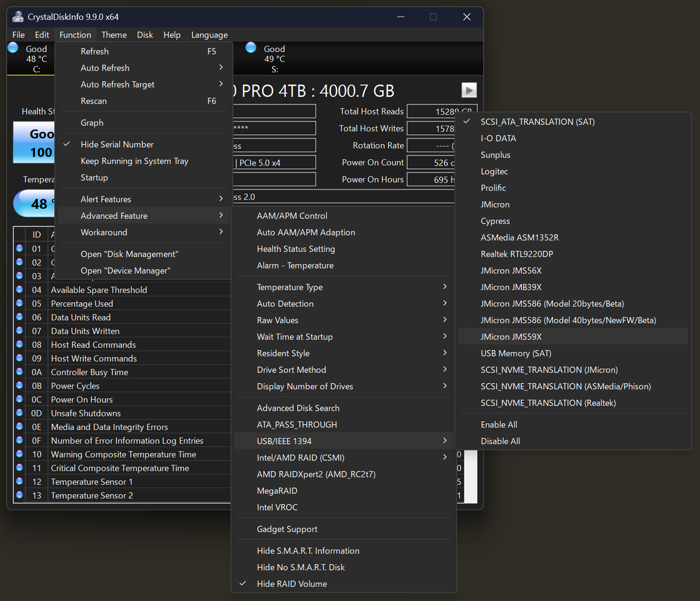Viewport: 700px width, 601px height.
Task: Open "Device Manager" entry
Action: (x=143, y=271)
